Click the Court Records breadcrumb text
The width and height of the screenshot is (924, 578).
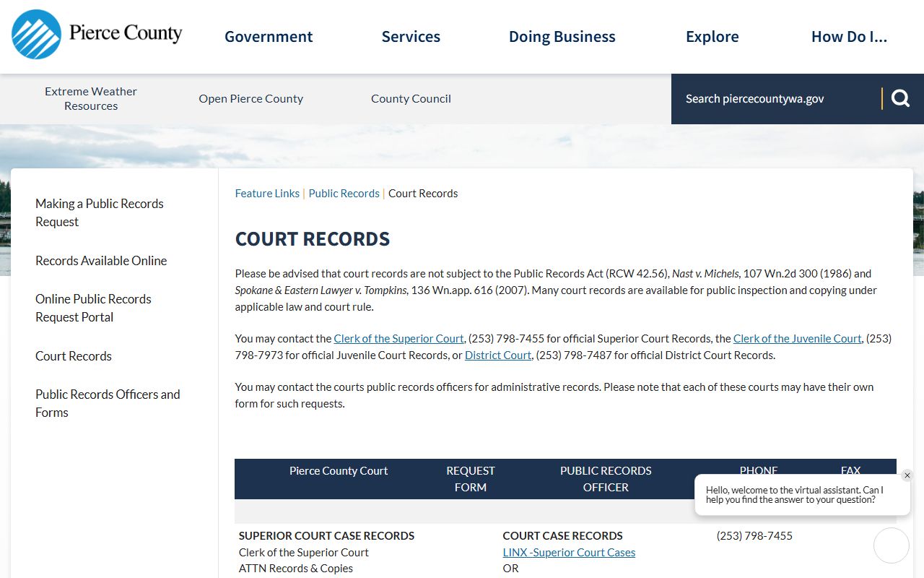(423, 194)
